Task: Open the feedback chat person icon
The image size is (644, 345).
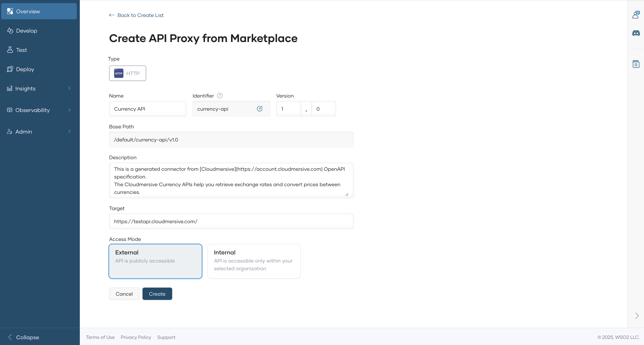Action: coord(636,14)
